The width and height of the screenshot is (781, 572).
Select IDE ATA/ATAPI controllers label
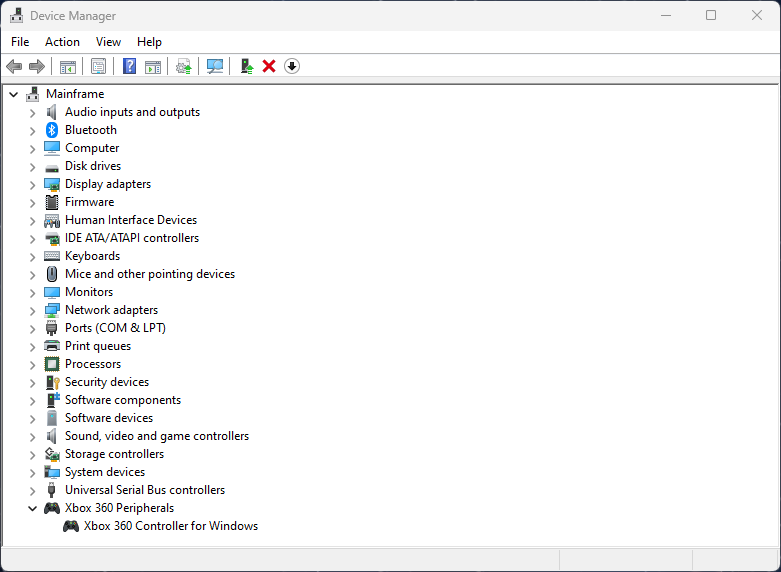tap(132, 238)
